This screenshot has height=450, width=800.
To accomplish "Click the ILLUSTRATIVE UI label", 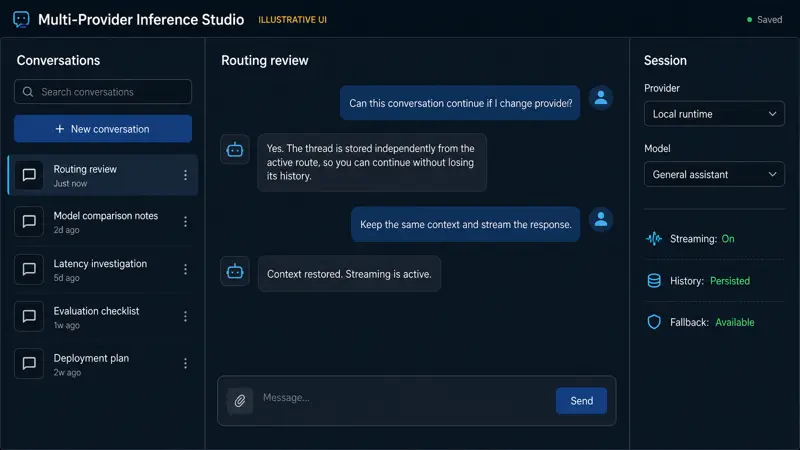I will 292,20.
